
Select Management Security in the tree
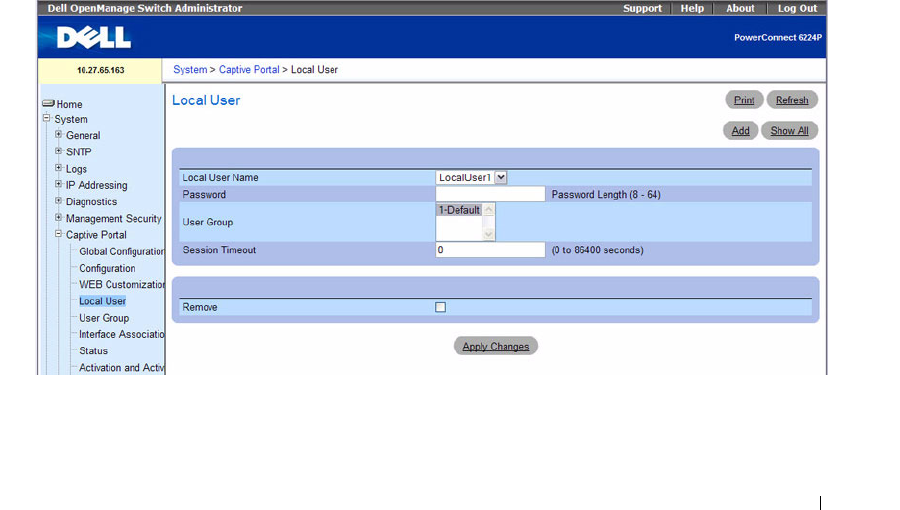tap(114, 219)
